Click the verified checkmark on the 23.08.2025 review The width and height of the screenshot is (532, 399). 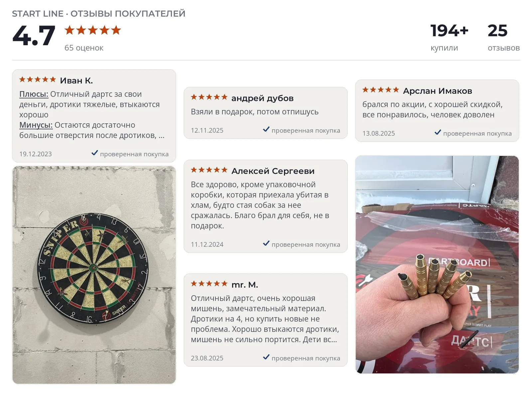tap(266, 357)
